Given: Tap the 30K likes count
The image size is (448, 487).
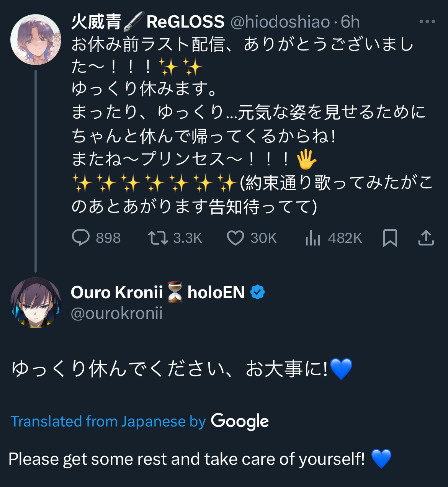Looking at the screenshot, I should 263,238.
